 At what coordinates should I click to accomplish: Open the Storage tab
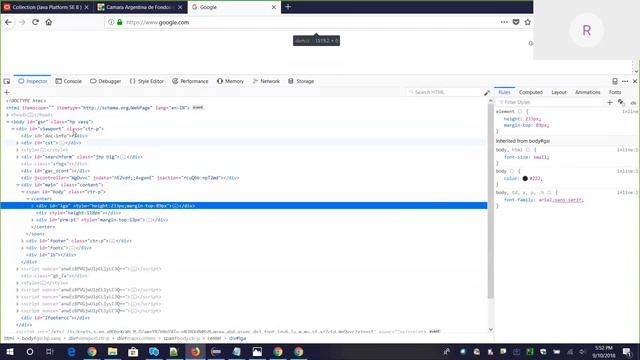(301, 81)
